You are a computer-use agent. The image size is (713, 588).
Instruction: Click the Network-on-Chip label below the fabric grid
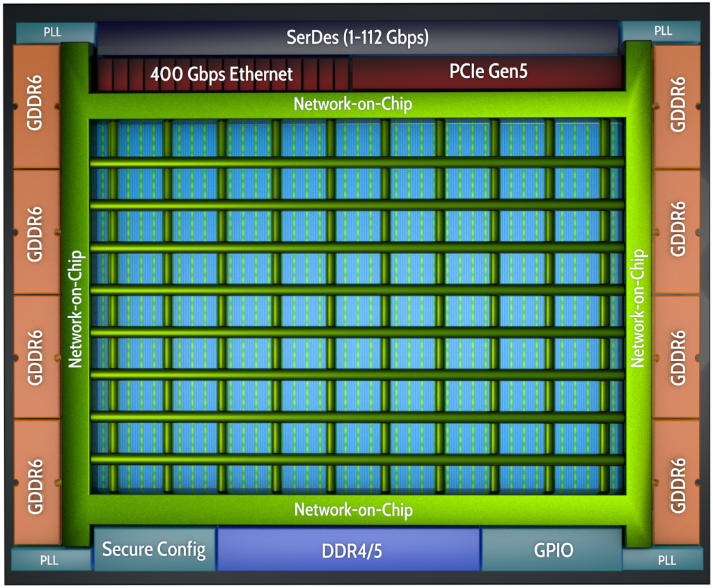click(353, 510)
